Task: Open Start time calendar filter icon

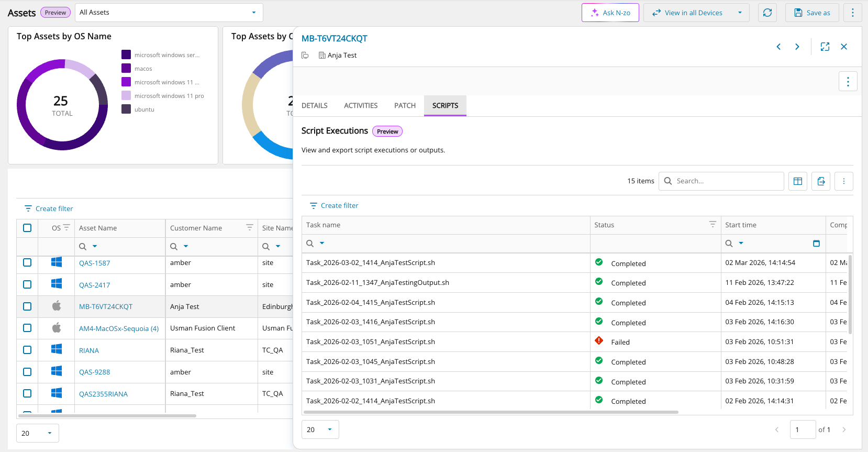Action: pos(816,244)
